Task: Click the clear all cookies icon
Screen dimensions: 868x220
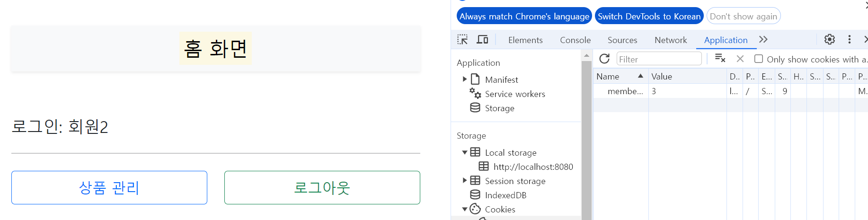Action: (720, 58)
